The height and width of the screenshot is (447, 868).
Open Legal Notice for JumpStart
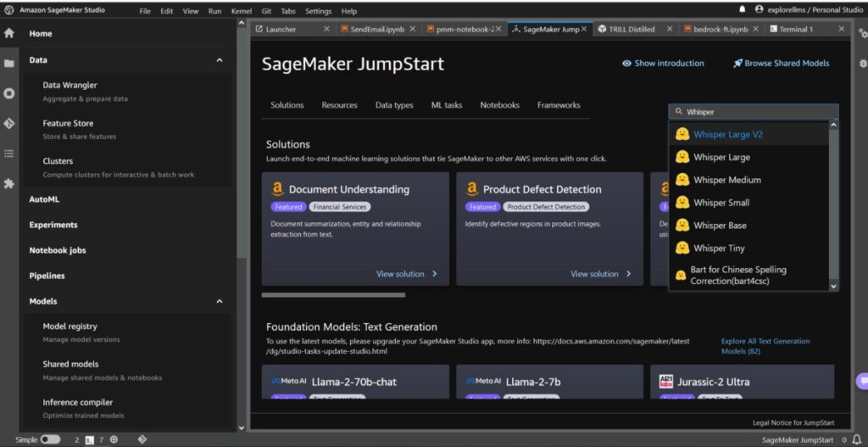pyautogui.click(x=793, y=422)
